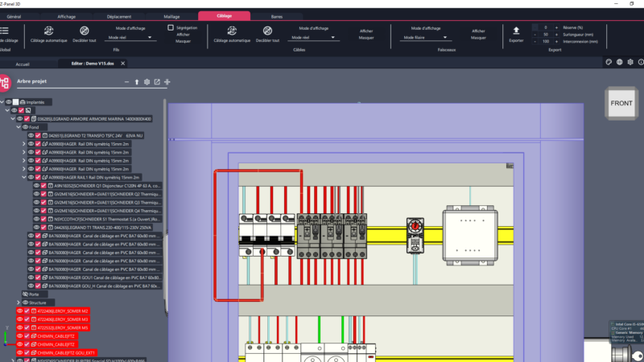
Task: Click settings gear in Arbre projet header
Action: point(147,82)
